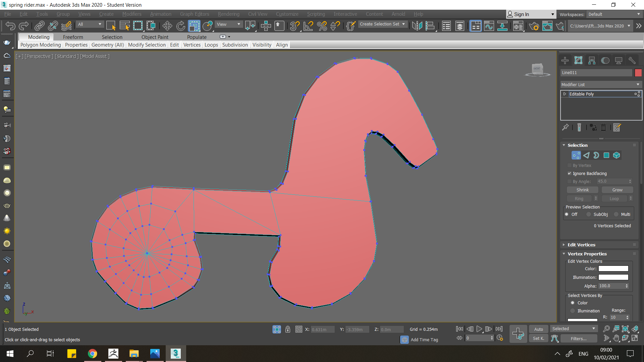Viewport: 644px width, 362px height.
Task: Click the Undo arrow icon
Action: pyautogui.click(x=10, y=26)
